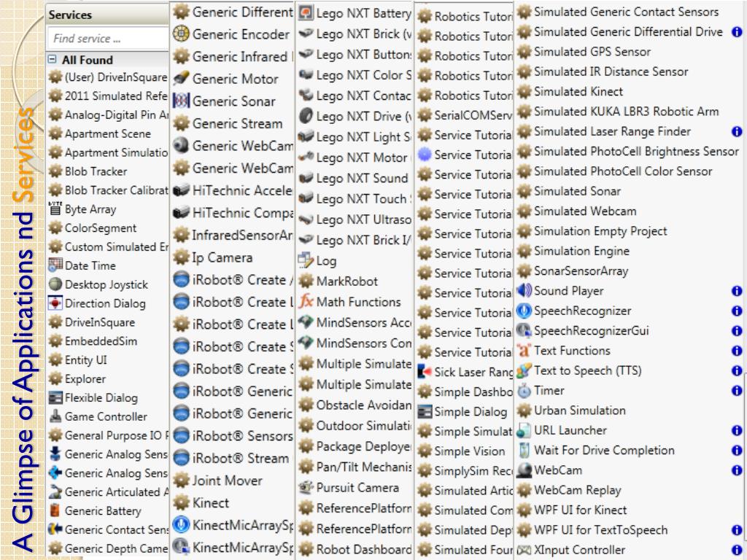Choose the ColorSegment service

click(101, 228)
